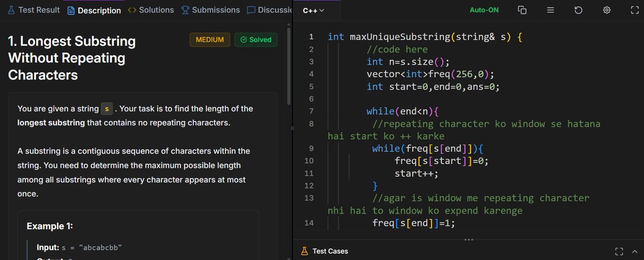
Task: Click the Test Result flask icon
Action: coord(12,10)
